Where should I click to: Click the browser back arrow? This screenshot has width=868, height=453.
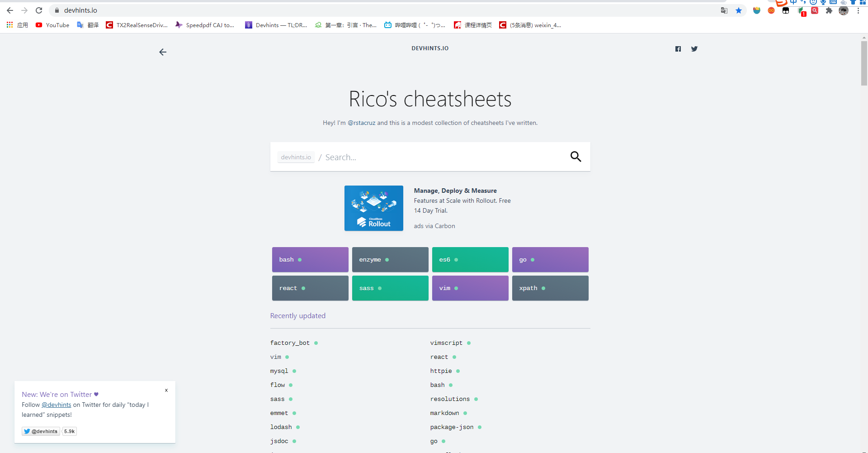point(10,10)
